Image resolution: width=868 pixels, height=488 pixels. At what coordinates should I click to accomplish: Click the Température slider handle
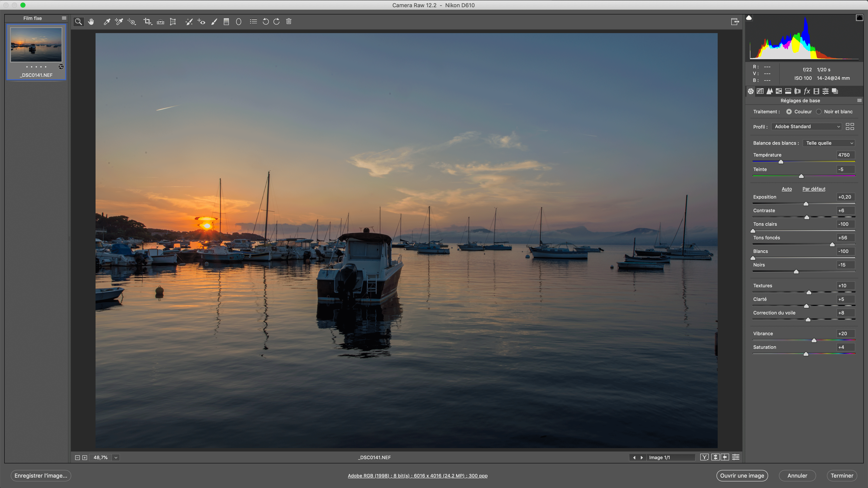point(781,162)
